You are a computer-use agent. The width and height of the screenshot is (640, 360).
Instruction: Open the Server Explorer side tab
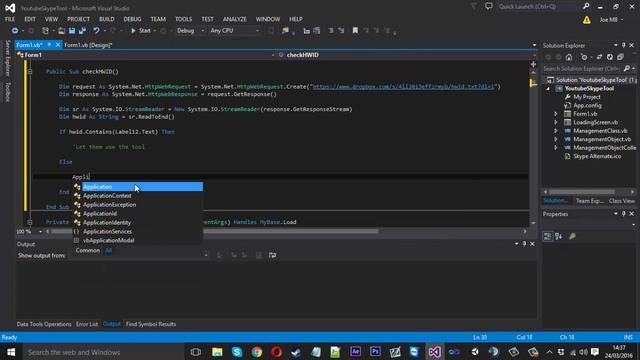tap(7, 58)
